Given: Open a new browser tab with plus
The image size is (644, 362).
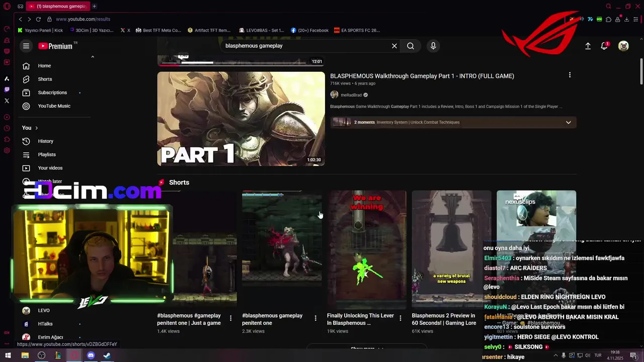Looking at the screenshot, I should [x=94, y=6].
